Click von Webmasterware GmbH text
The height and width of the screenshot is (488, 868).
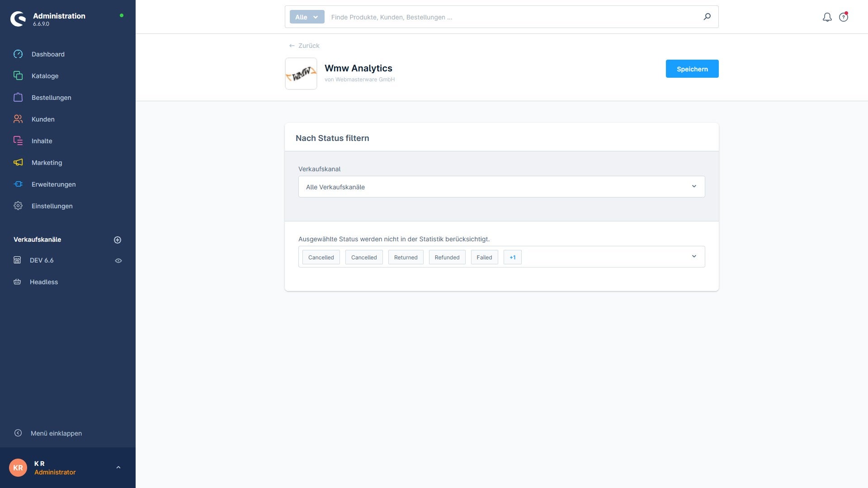(359, 80)
